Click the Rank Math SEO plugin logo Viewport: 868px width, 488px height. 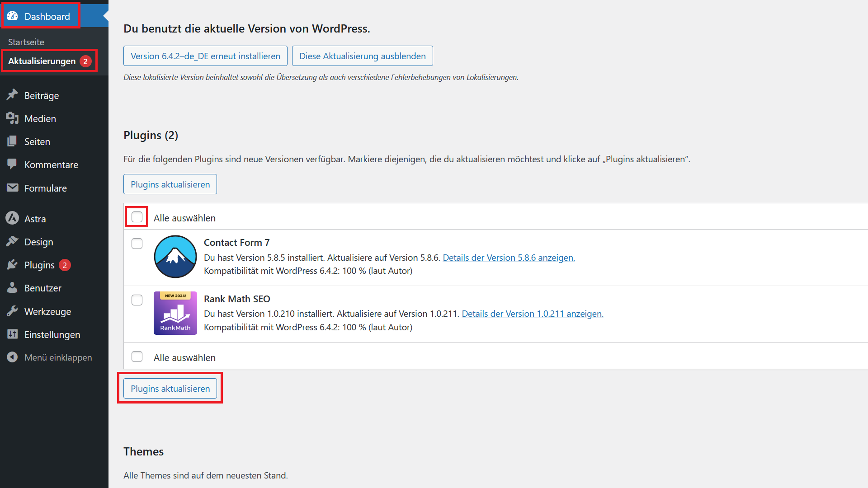pyautogui.click(x=175, y=313)
